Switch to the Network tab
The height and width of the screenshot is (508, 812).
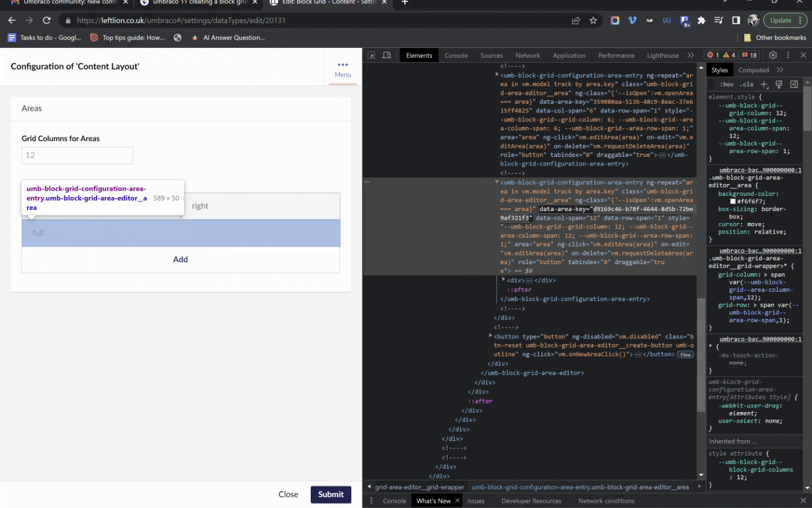click(x=527, y=55)
